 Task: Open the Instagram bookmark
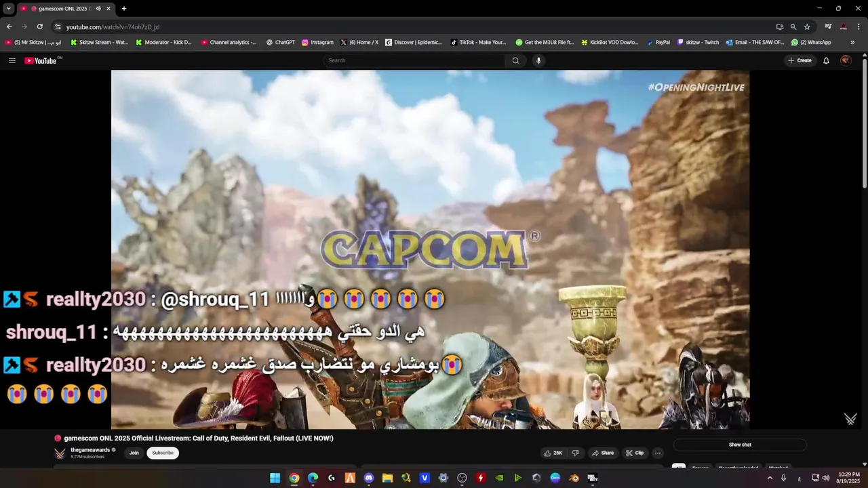coord(317,42)
